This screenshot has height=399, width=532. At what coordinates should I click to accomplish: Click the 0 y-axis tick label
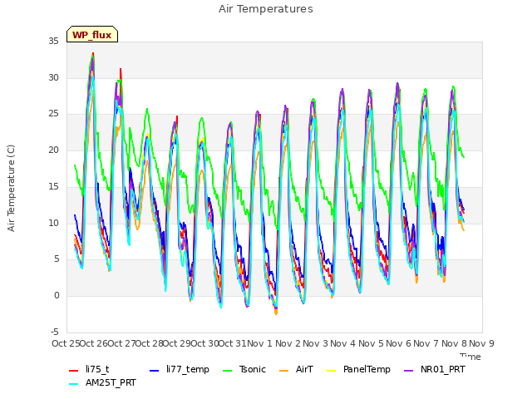57,296
